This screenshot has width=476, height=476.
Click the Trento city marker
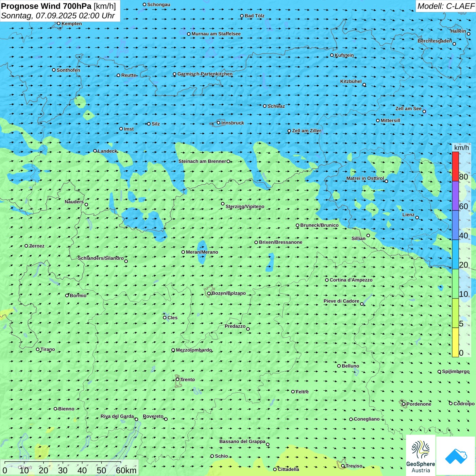coord(177,379)
